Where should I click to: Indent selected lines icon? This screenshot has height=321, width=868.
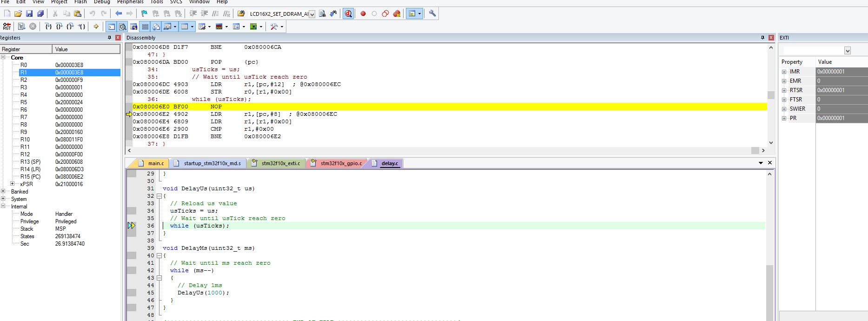point(193,13)
